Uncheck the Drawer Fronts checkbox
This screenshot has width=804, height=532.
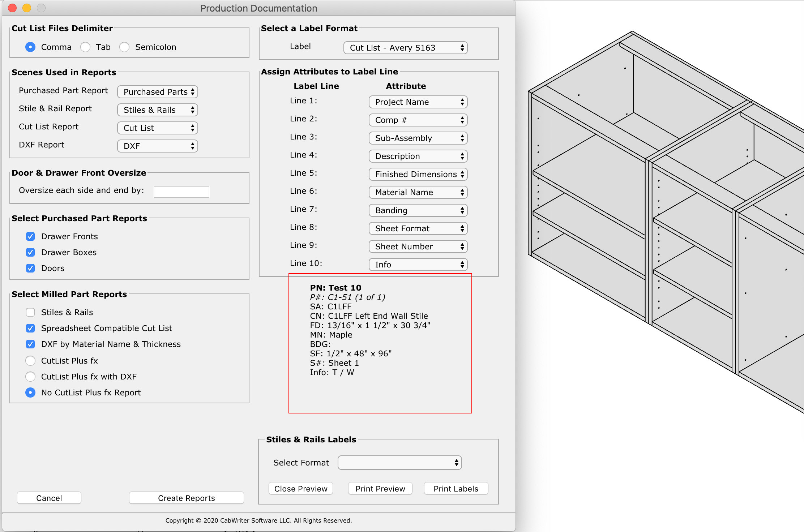click(30, 236)
